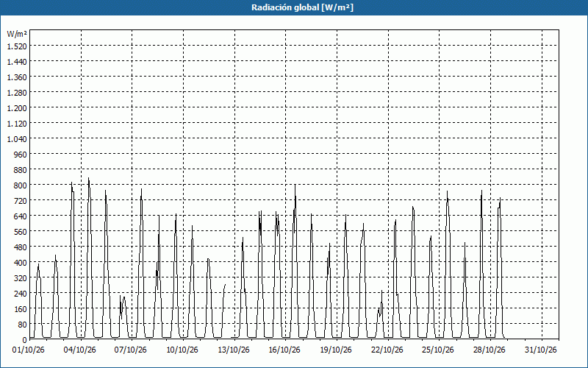Select the 07/10/26 date label

coord(131,350)
